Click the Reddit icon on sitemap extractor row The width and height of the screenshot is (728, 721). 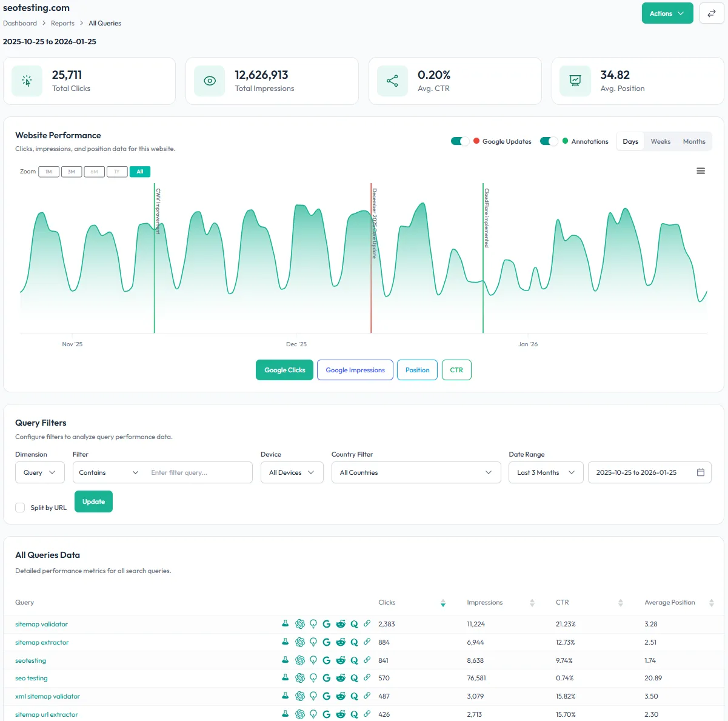pyautogui.click(x=341, y=642)
